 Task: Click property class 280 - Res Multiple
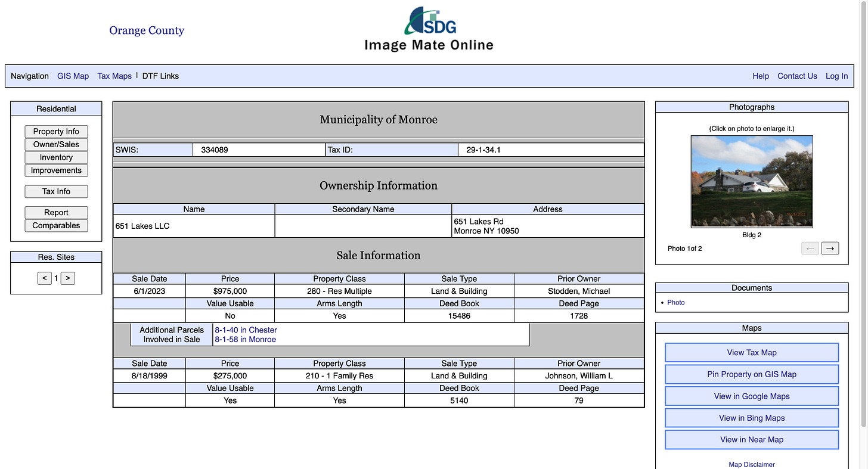[339, 291]
